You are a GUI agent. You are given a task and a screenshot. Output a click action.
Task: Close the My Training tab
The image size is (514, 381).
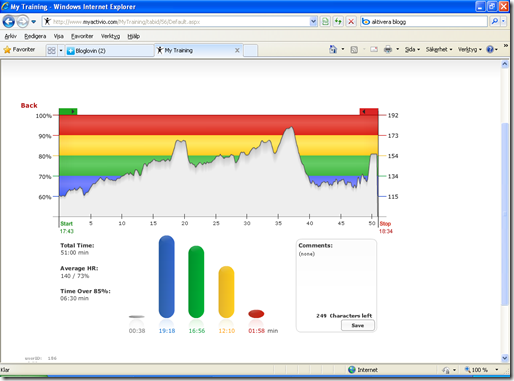[237, 50]
